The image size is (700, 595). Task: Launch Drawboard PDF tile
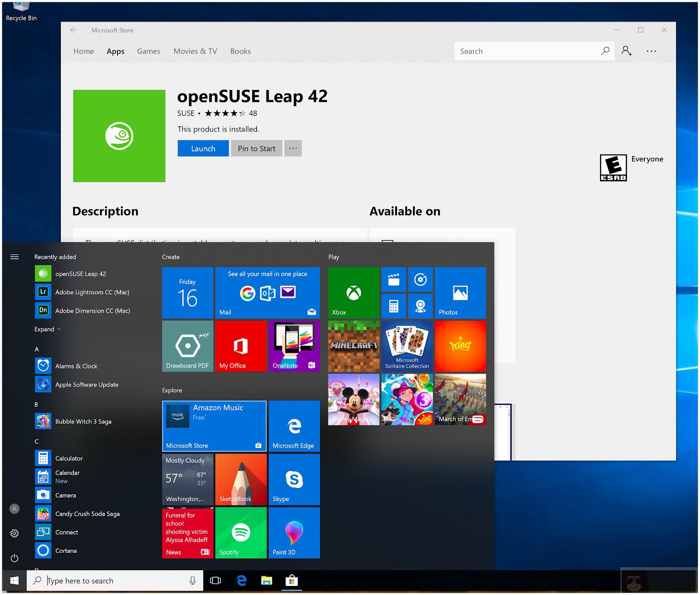click(187, 346)
